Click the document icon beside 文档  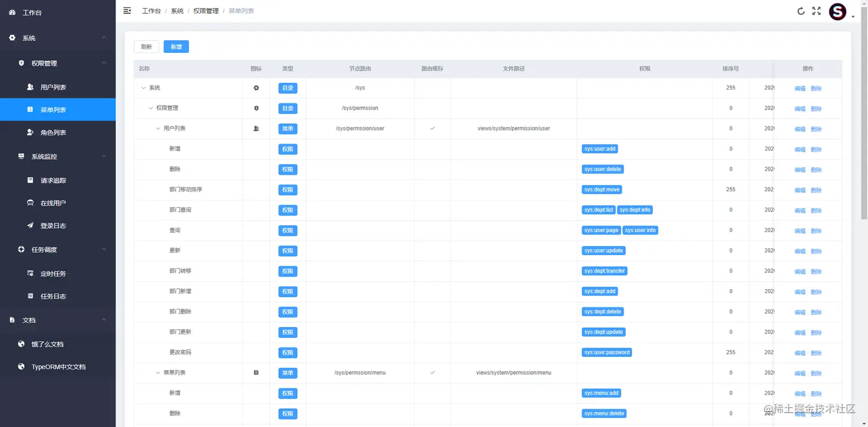(13, 320)
